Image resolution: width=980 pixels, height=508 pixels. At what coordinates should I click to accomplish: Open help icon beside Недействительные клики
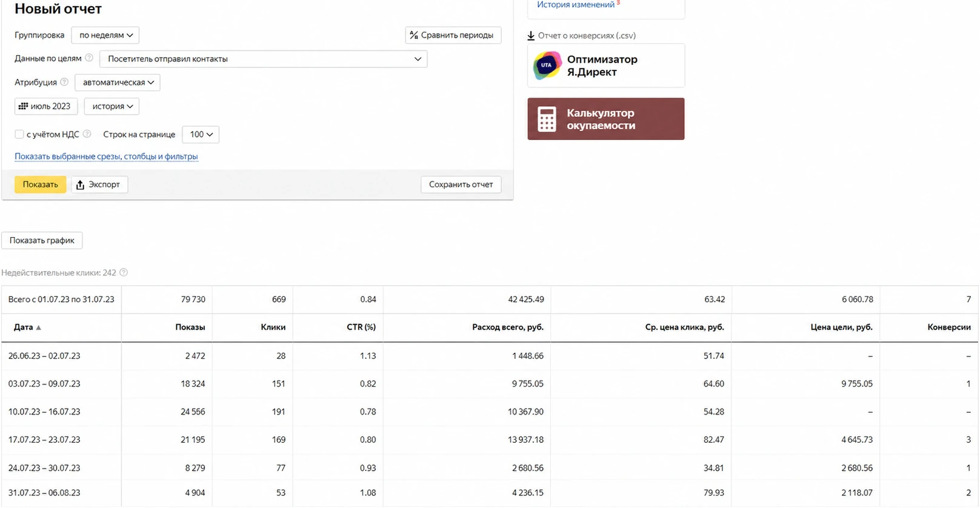click(x=124, y=273)
